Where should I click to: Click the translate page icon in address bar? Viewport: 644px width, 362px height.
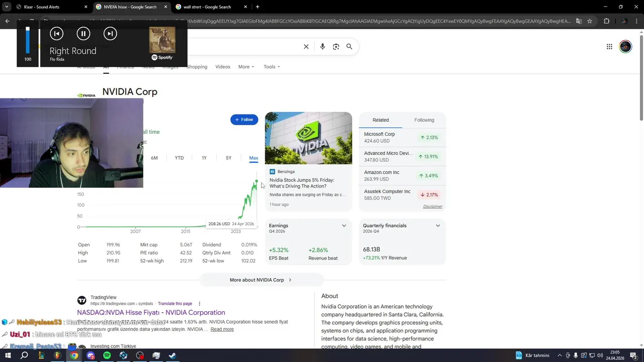click(x=579, y=21)
